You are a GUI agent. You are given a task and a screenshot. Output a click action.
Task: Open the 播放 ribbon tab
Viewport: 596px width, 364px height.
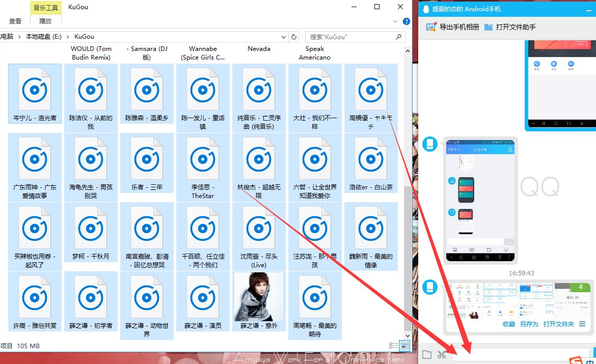[45, 21]
